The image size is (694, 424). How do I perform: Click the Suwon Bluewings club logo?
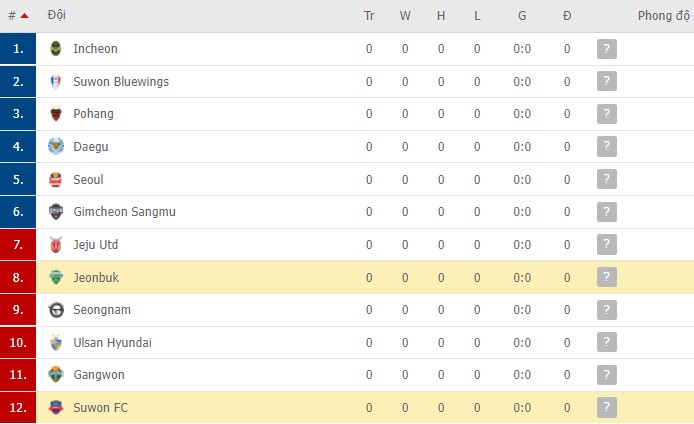(x=56, y=82)
